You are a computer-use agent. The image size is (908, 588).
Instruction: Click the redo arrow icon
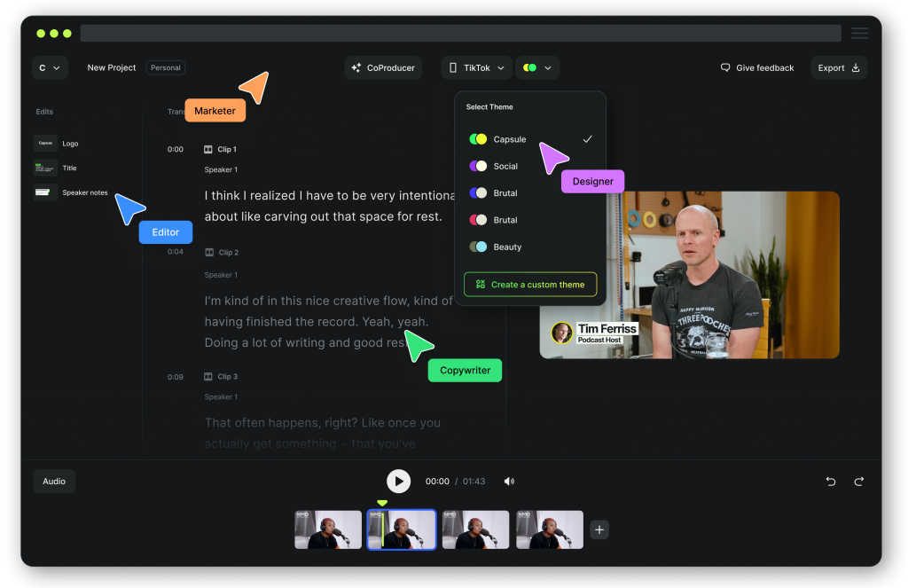pyautogui.click(x=858, y=481)
